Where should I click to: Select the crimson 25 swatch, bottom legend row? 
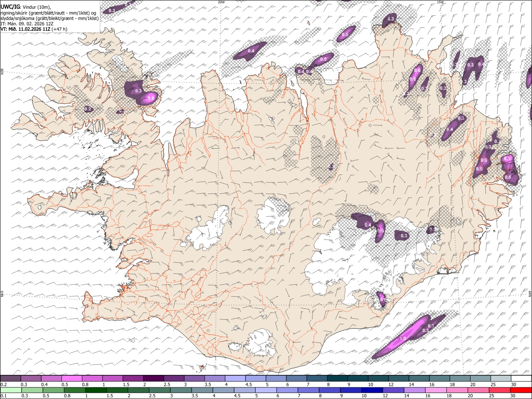[500, 390]
